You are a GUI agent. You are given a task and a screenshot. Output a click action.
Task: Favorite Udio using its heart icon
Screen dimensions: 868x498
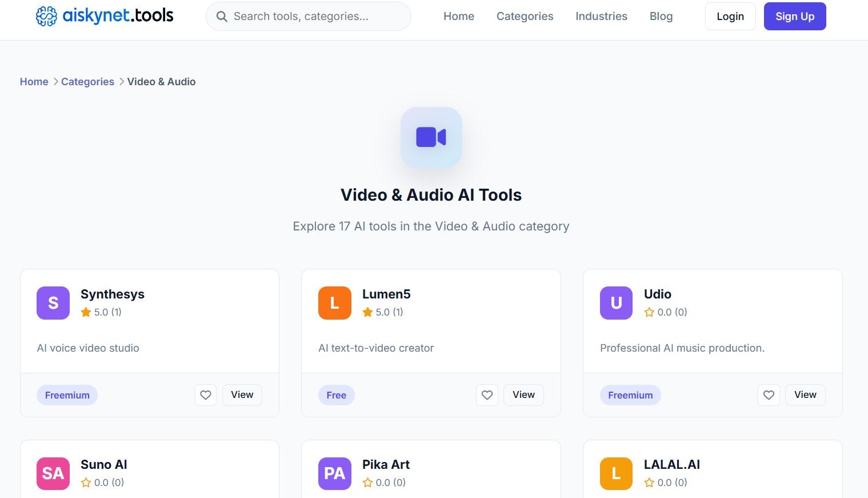tap(769, 395)
